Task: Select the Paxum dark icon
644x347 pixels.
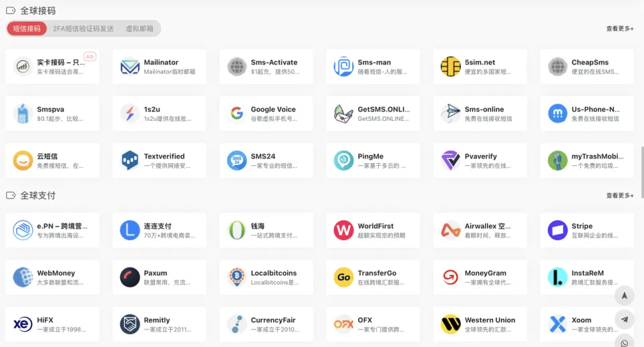Action: (129, 277)
